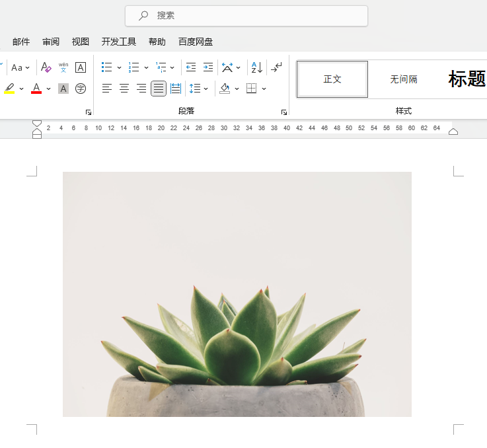This screenshot has width=487, height=448.
Task: Expand shading color dropdown arrow
Action: [x=237, y=89]
